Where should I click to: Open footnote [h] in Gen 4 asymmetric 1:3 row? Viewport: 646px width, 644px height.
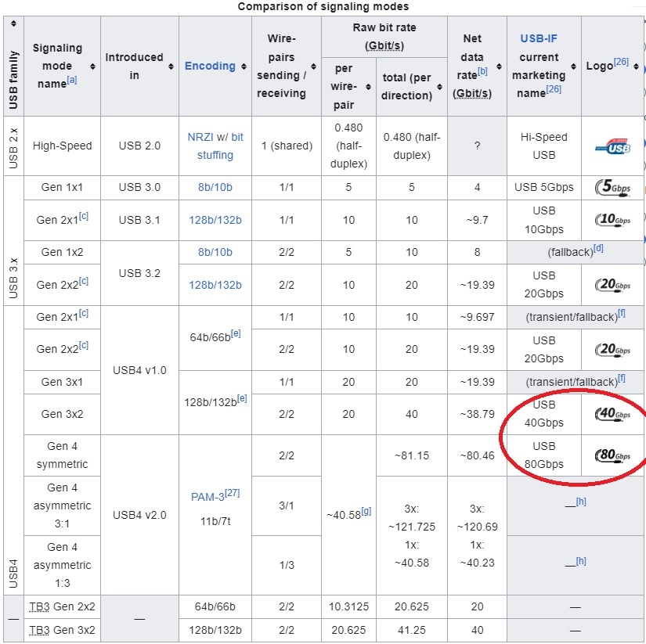click(581, 561)
